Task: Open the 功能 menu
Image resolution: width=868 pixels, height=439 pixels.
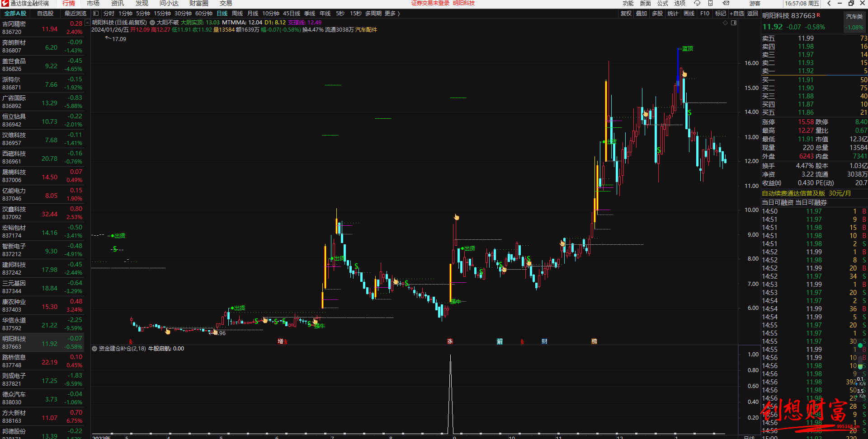Action: point(628,3)
